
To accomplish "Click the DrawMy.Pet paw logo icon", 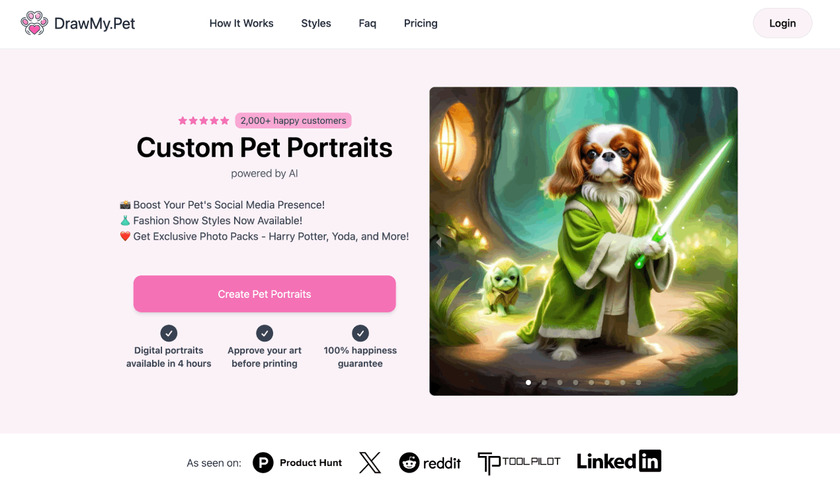I will pos(34,23).
